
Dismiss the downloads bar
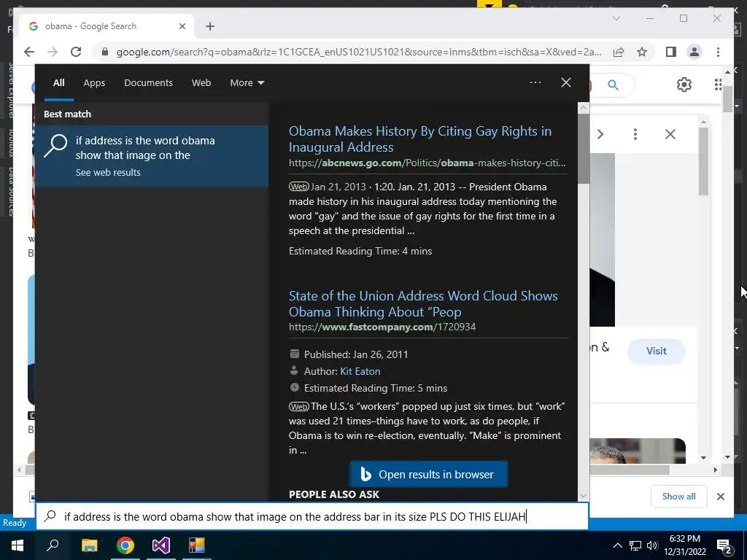720,497
